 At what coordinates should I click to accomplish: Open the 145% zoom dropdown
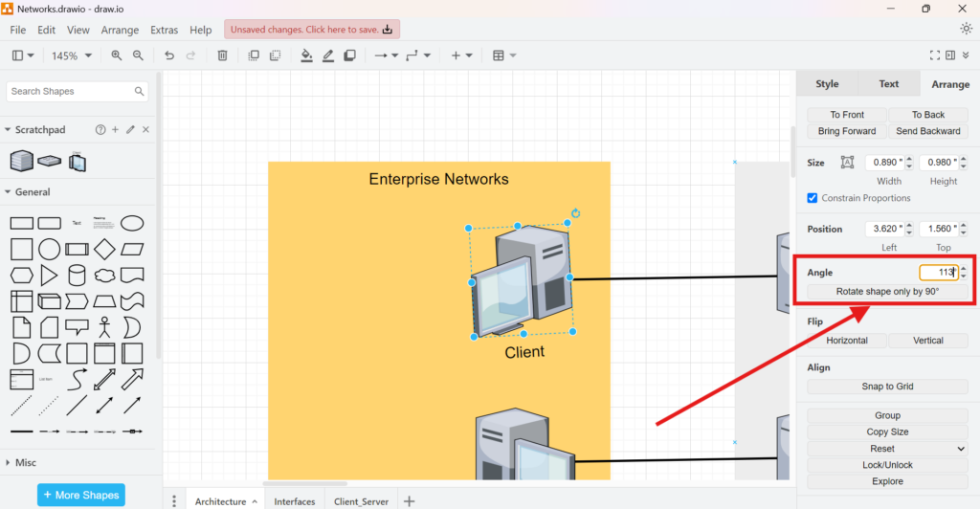pos(71,55)
